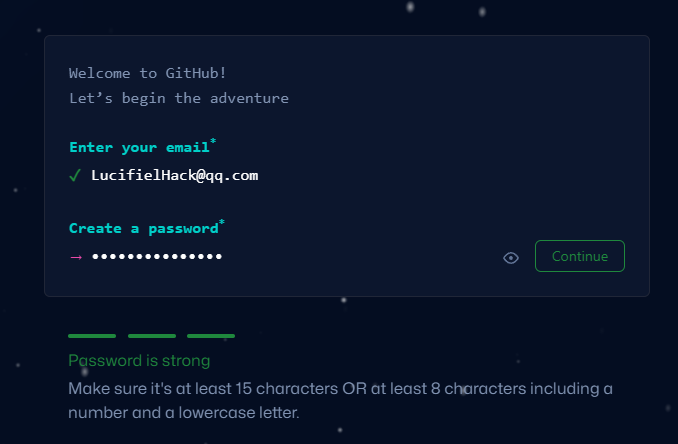Screen dimensions: 678x444
Task: Click 'number and a lowercase letter' line
Action: [x=184, y=412]
